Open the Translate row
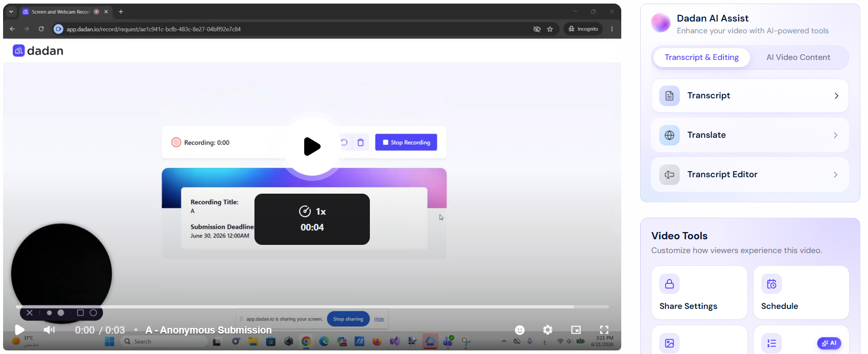868x354 pixels. tap(749, 135)
